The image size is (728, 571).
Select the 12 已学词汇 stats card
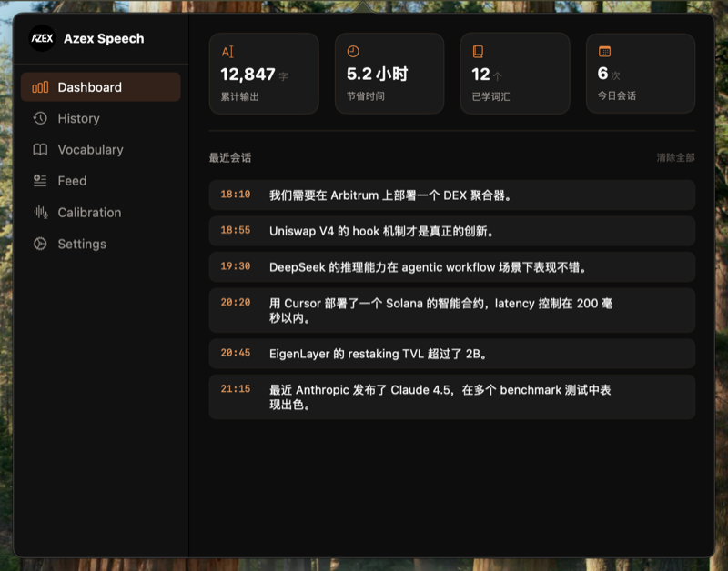click(515, 74)
